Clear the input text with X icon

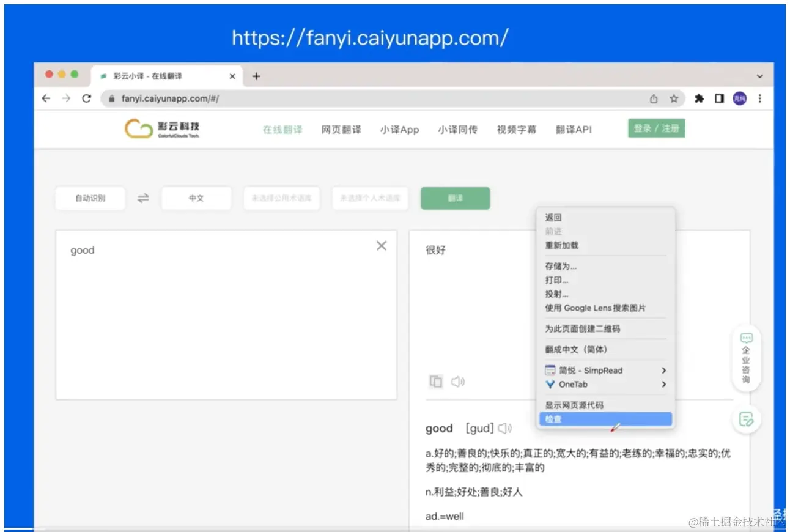(x=382, y=246)
